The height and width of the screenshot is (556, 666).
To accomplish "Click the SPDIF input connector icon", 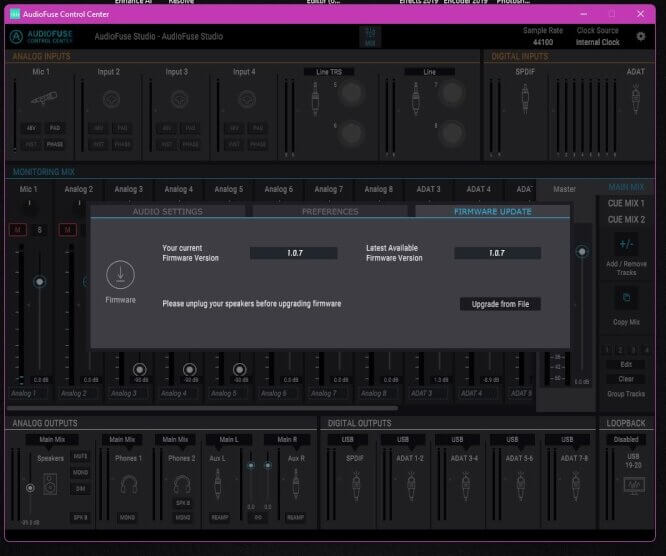I will 525,99.
